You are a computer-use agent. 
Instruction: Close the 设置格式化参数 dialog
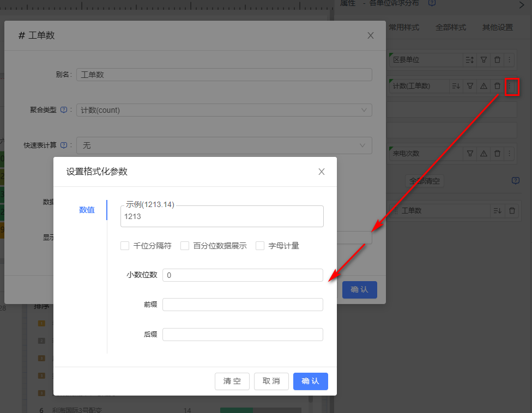pos(322,172)
